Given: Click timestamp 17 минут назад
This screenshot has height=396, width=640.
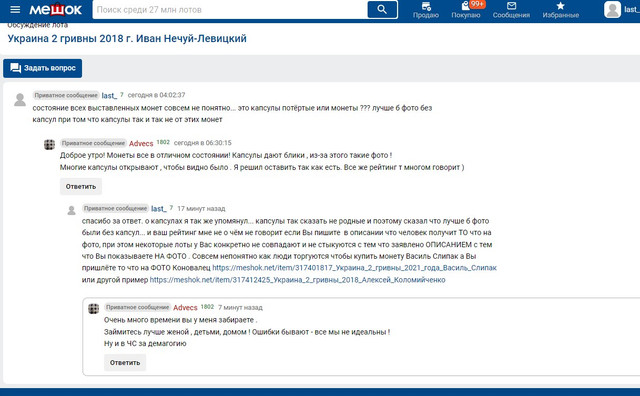Looking at the screenshot, I should coord(201,208).
